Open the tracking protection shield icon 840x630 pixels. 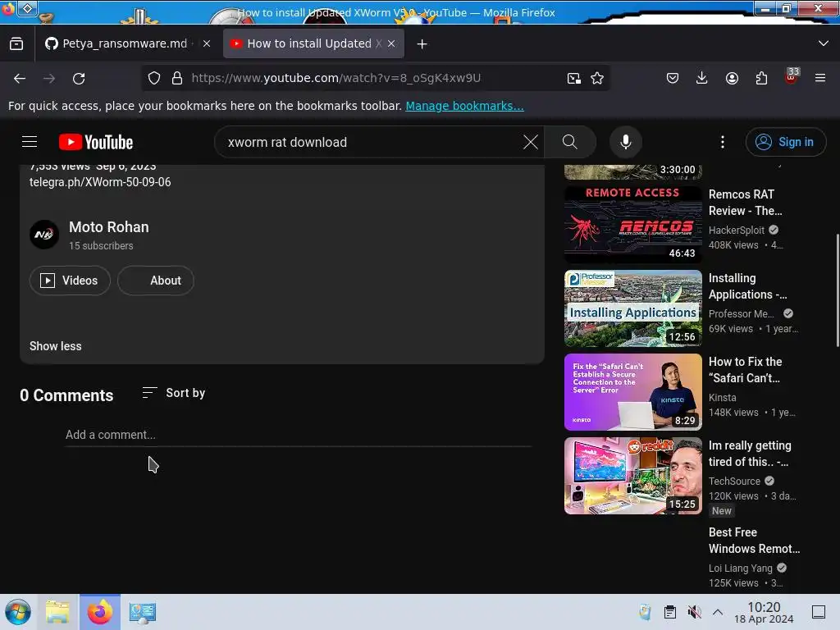[154, 78]
